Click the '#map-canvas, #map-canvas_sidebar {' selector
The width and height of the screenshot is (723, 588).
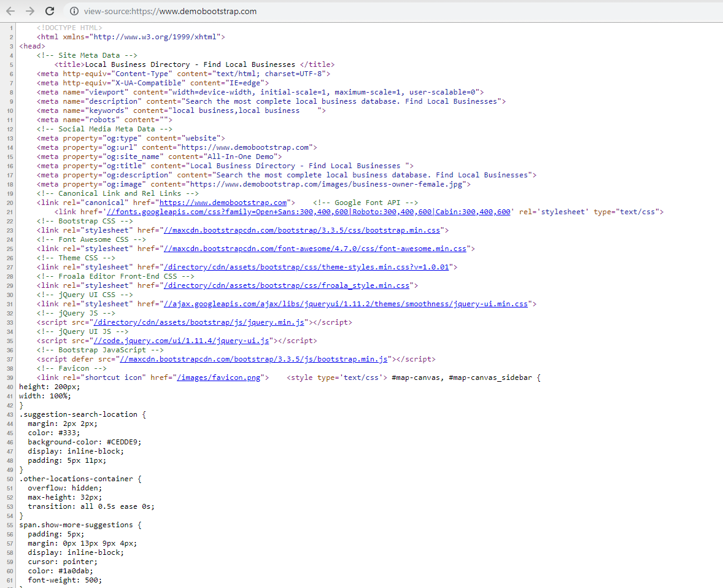[466, 377]
